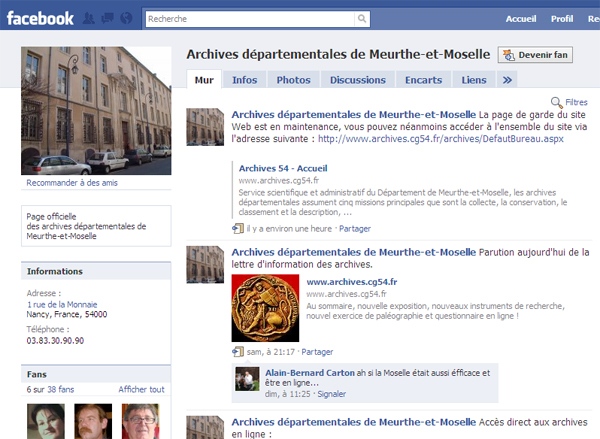Open the bold www.archives.cg54.fr link title
The width and height of the screenshot is (600, 439).
click(x=352, y=282)
